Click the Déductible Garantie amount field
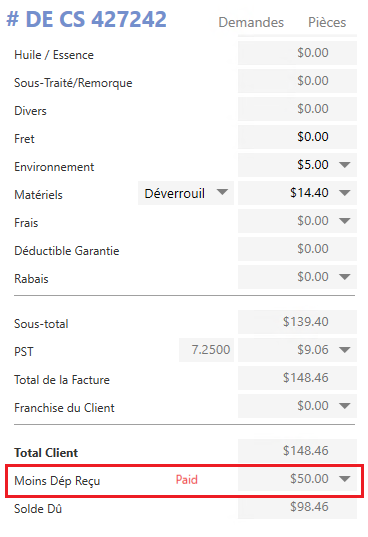This screenshot has width=368, height=537. (297, 249)
